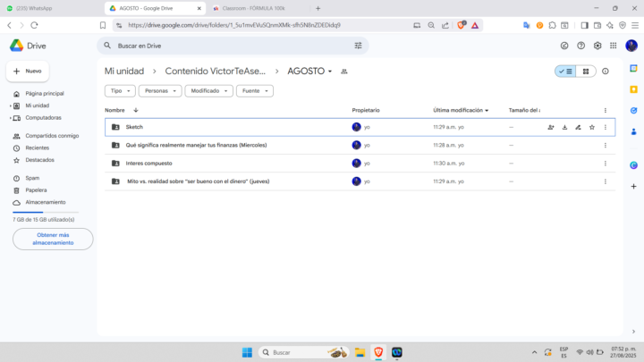This screenshot has width=644, height=362.
Task: Switch to Classroom FÓRMULA 100k tab
Action: coord(258,8)
